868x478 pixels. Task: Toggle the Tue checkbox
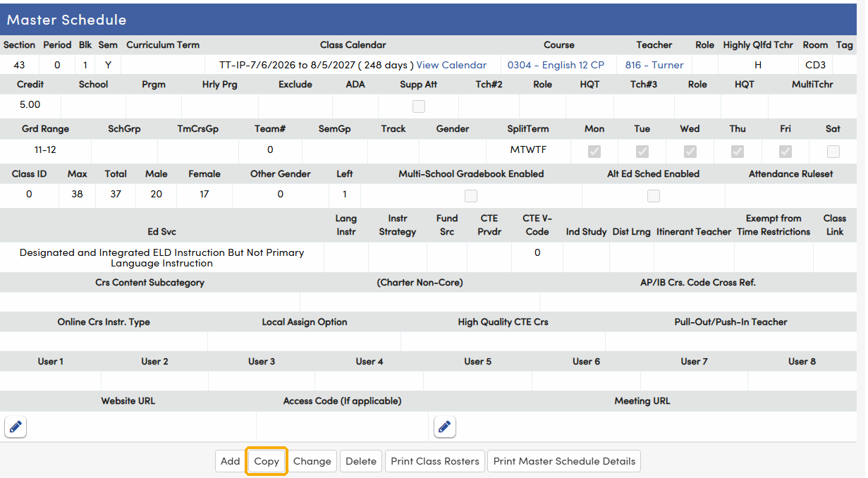[642, 151]
